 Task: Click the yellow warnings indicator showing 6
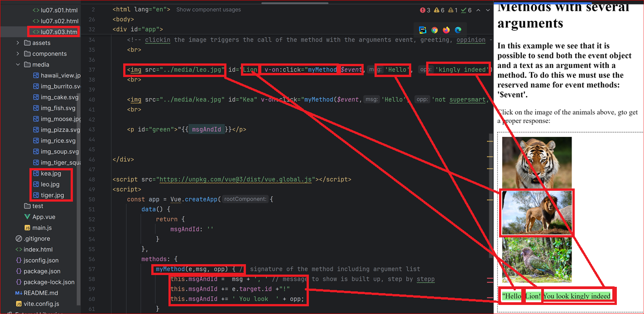439,10
